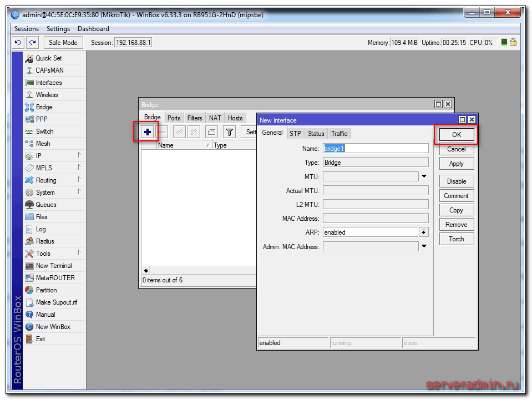This screenshot has width=532, height=400.
Task: Click the blue plus add-bridge icon
Action: pyautogui.click(x=148, y=132)
